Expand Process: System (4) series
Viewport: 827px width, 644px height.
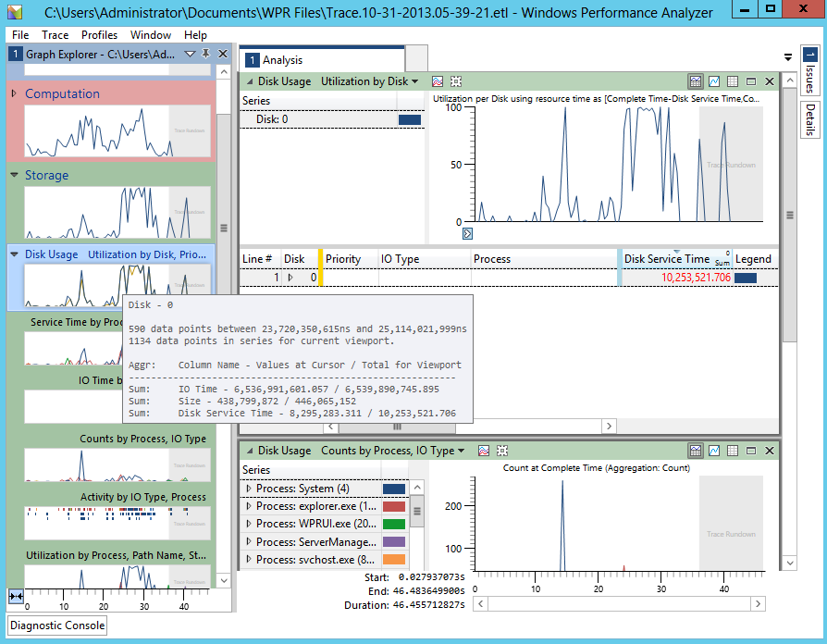(x=249, y=489)
